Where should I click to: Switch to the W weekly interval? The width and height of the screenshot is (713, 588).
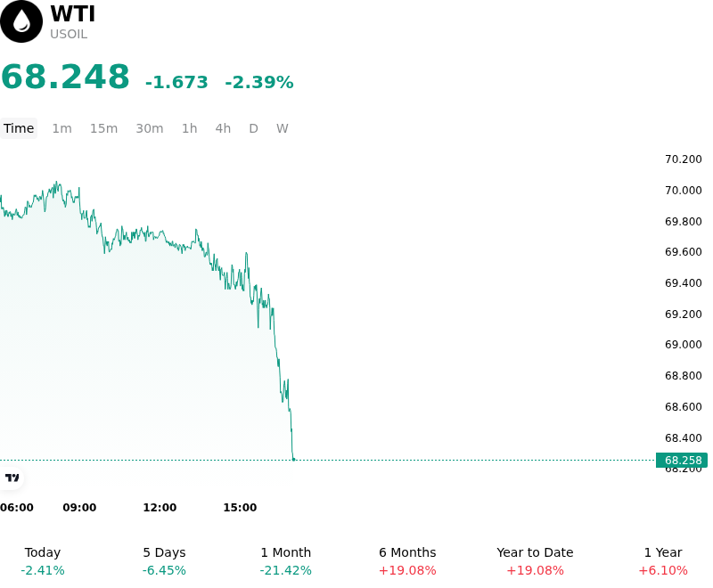(x=283, y=128)
